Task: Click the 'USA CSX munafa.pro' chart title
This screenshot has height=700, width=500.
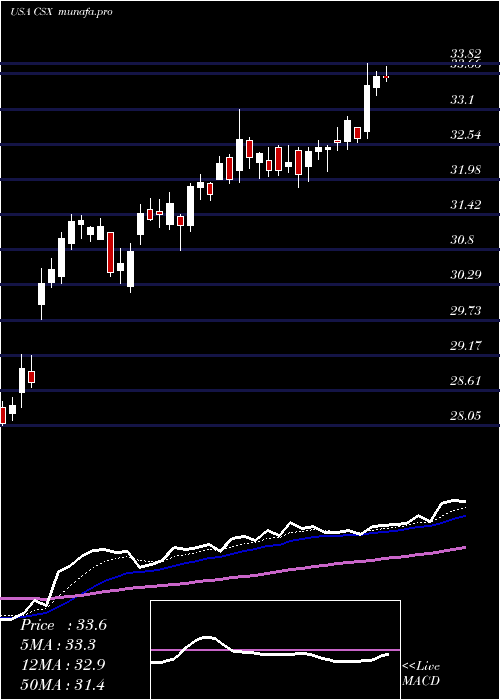Action: (61, 12)
